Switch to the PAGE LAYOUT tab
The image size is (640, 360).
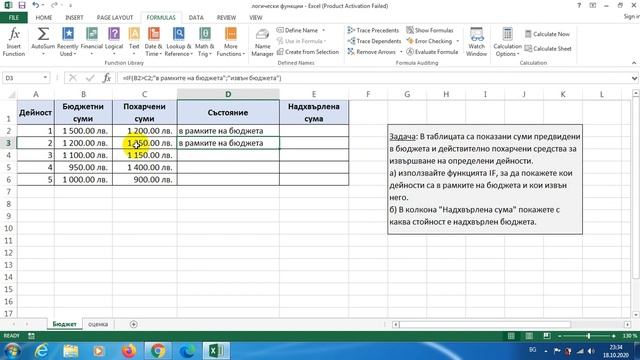coord(115,18)
